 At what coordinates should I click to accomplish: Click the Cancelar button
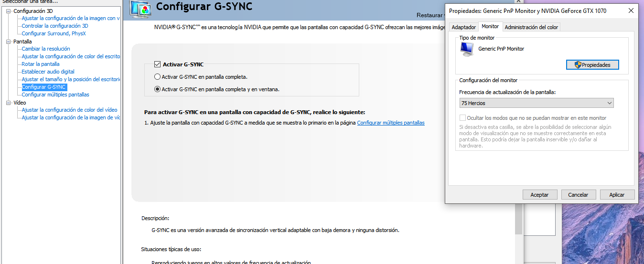(578, 195)
